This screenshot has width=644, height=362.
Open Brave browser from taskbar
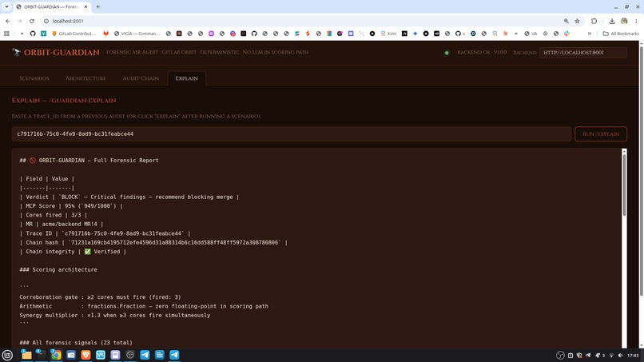(x=85, y=355)
